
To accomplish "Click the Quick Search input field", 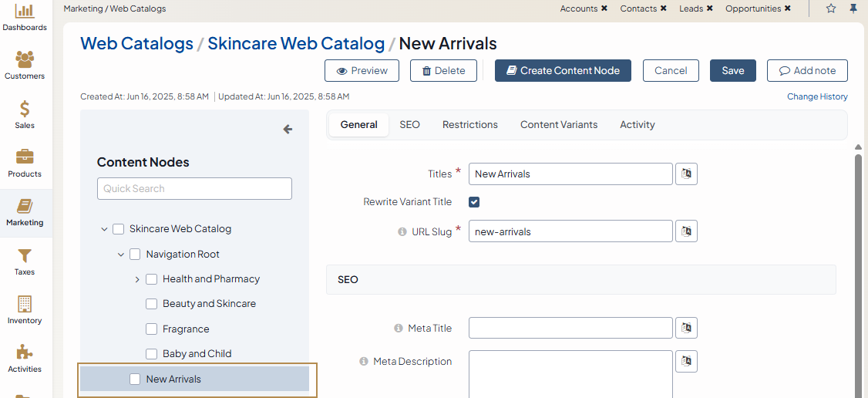I will pyautogui.click(x=194, y=189).
